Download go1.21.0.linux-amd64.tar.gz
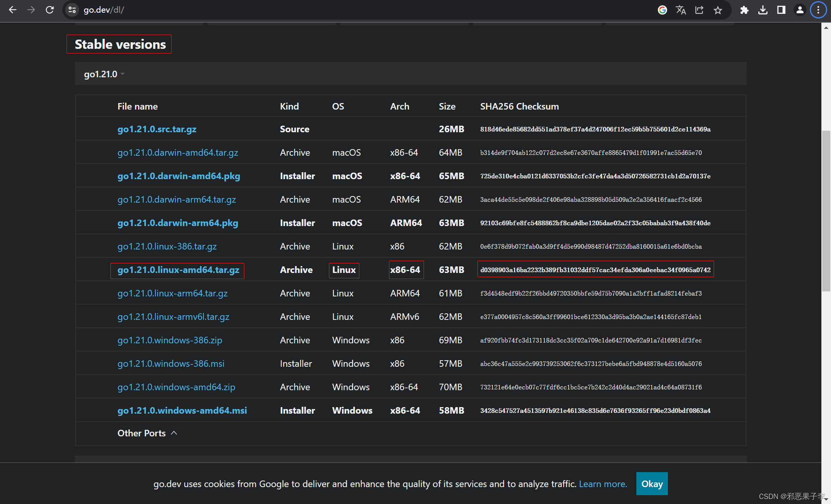Screen dimensions: 831x504 [178, 270]
